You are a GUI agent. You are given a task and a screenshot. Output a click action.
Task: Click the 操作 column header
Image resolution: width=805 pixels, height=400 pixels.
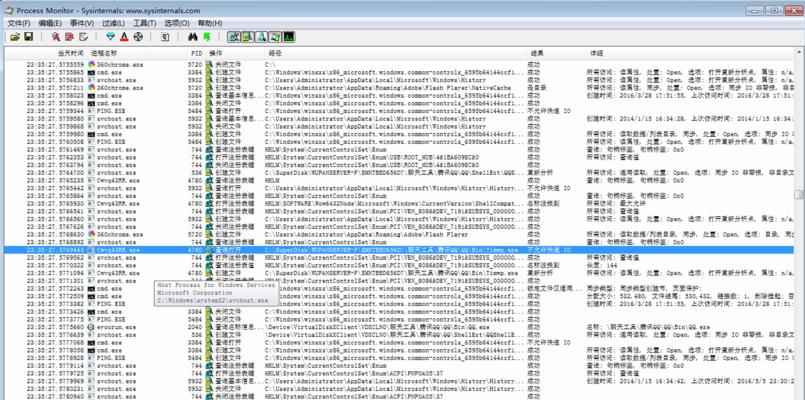click(x=216, y=53)
